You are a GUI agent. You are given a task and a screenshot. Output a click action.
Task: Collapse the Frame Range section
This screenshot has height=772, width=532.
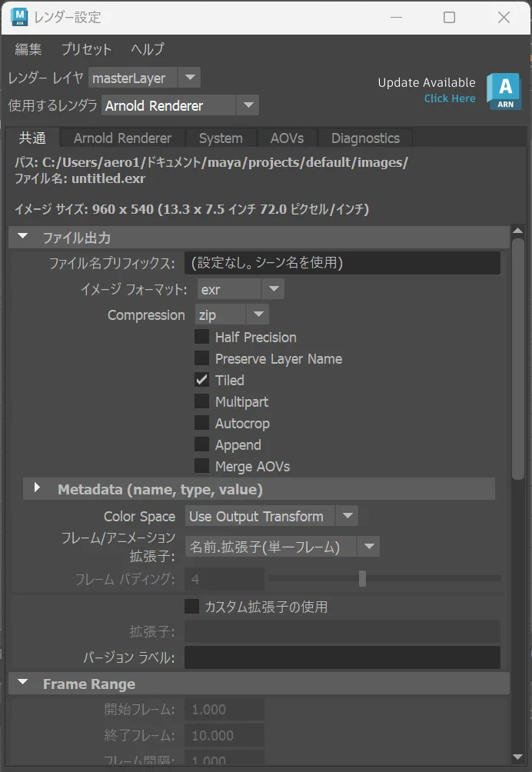[22, 683]
